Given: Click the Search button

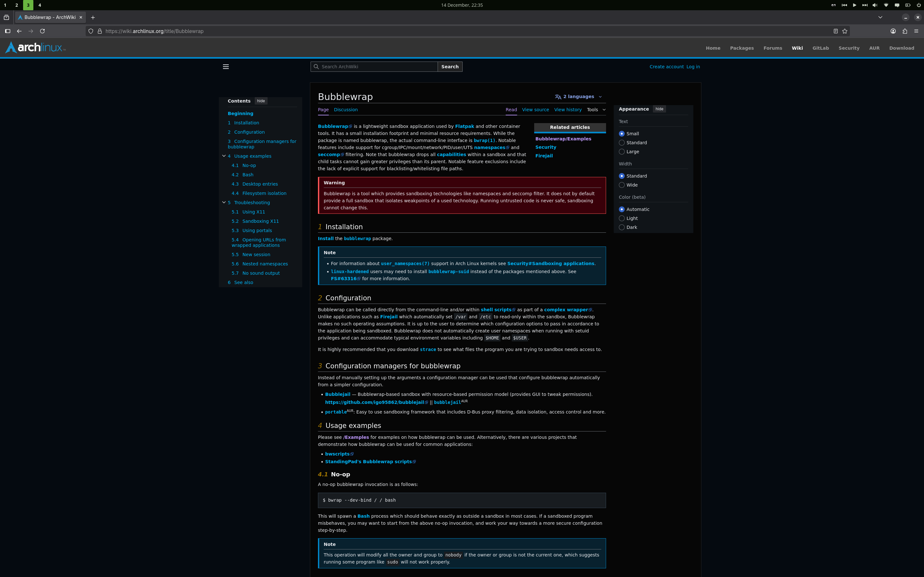Looking at the screenshot, I should pos(449,67).
